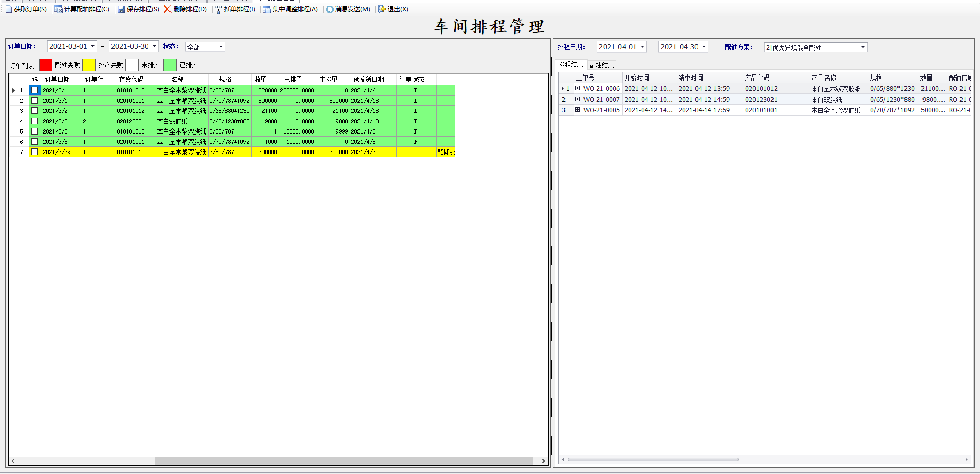Check the checkbox in order row 1

pos(34,90)
